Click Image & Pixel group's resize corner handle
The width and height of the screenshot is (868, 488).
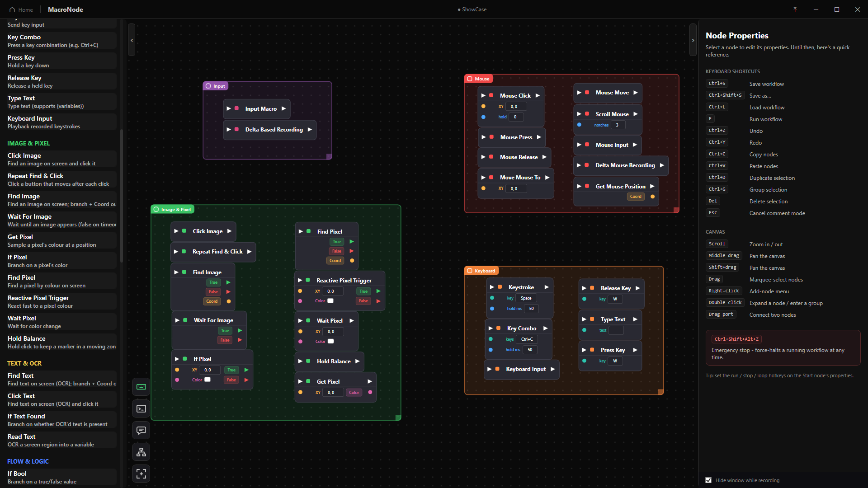pos(398,418)
